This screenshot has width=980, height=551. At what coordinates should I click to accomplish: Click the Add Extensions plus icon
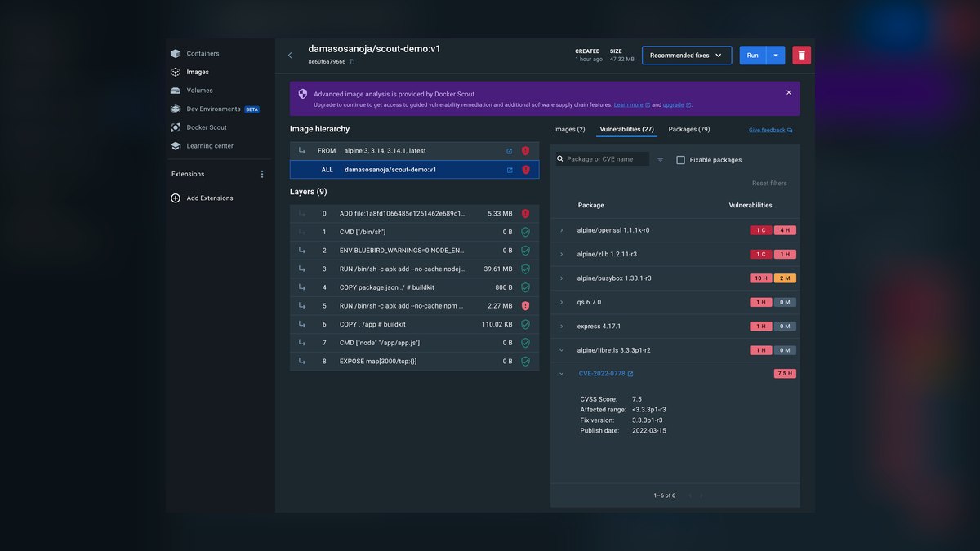click(176, 198)
